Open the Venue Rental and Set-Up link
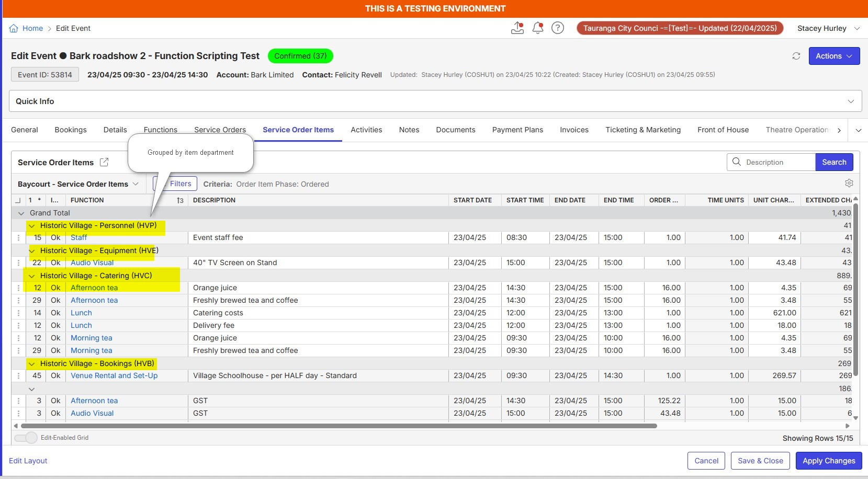 [114, 375]
